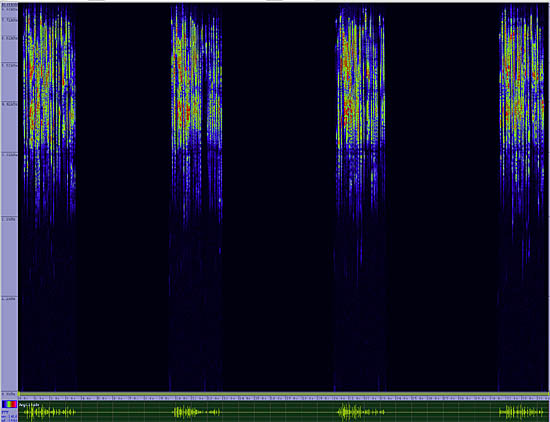Select the third waveform call in overview strip
550x422 pixels.
pyautogui.click(x=361, y=412)
